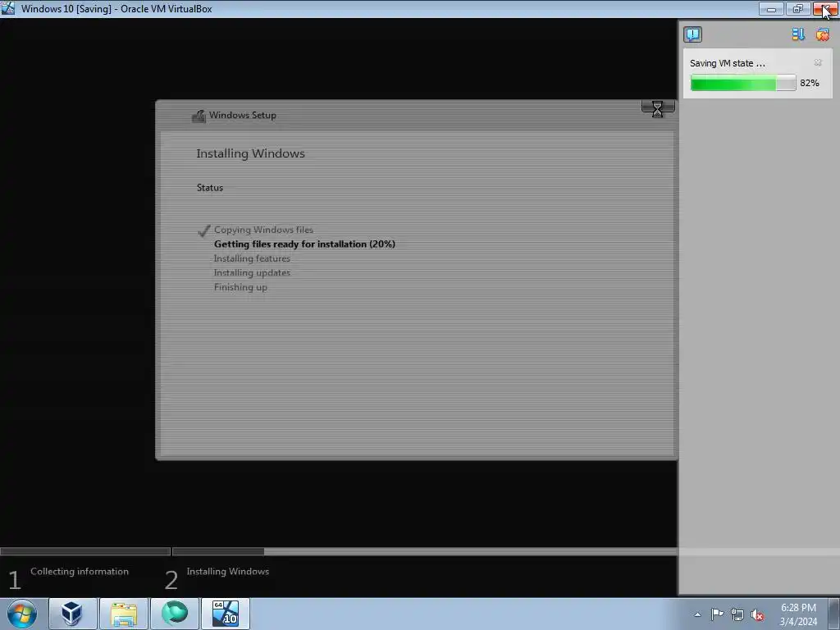840x630 pixels.
Task: Click the delete finished notifications icon
Action: [822, 34]
